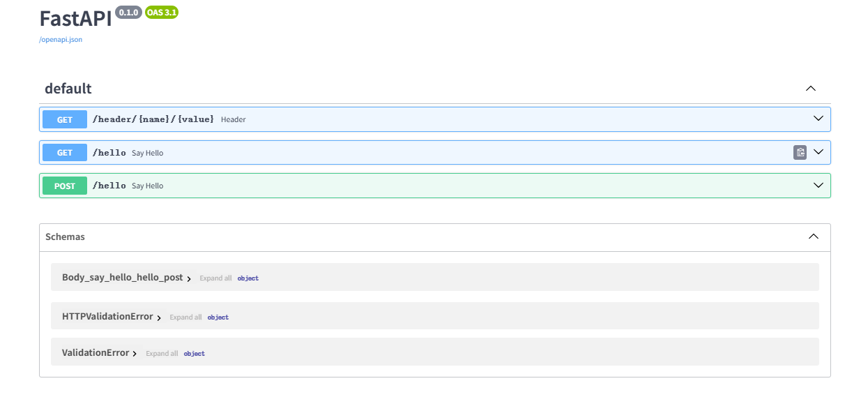Click the POST row /hello path text
This screenshot has width=868, height=404.
[x=109, y=186]
